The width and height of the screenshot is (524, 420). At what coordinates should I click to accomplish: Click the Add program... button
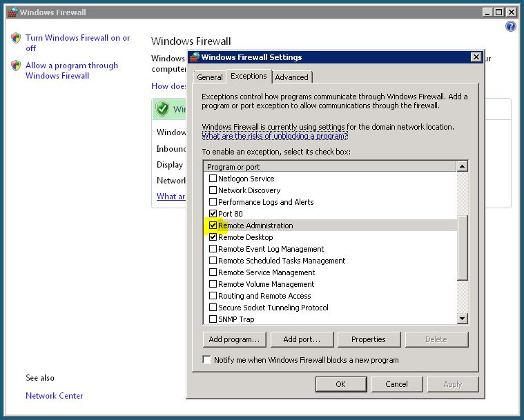point(234,339)
